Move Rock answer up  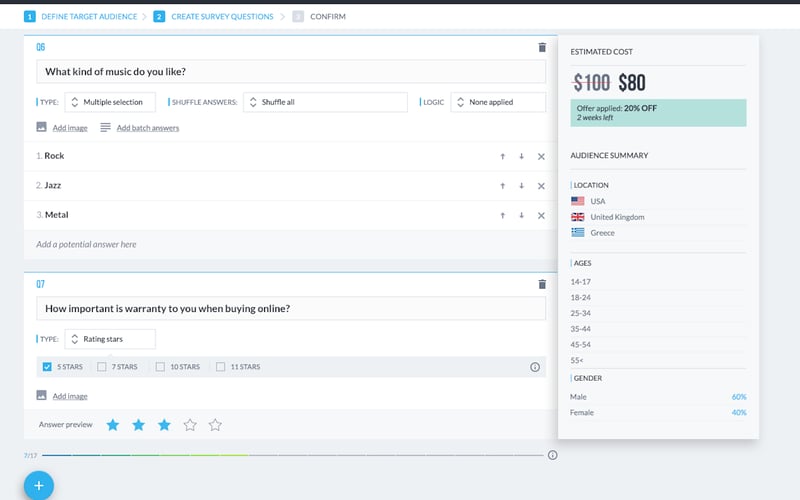[503, 157]
